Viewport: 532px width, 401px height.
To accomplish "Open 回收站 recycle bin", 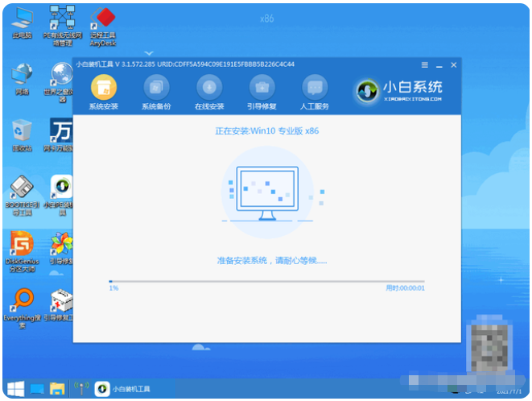I will (x=22, y=135).
